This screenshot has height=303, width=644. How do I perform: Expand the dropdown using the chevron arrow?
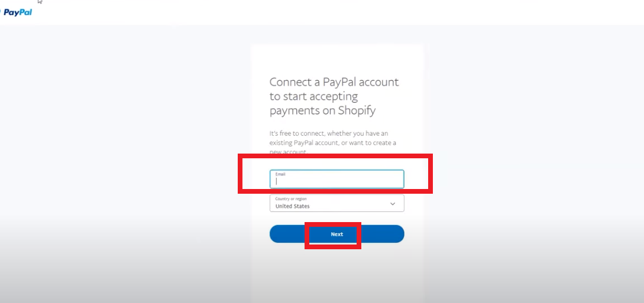393,204
